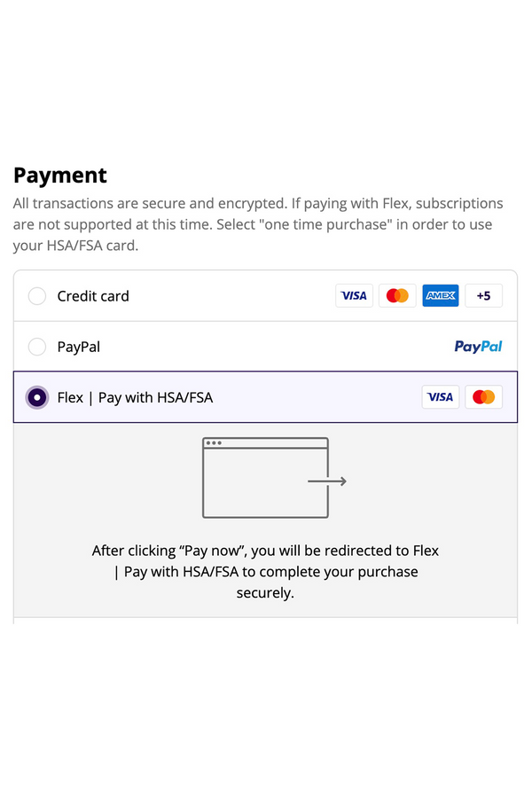Click the arrow on the redirect illustration

327,481
